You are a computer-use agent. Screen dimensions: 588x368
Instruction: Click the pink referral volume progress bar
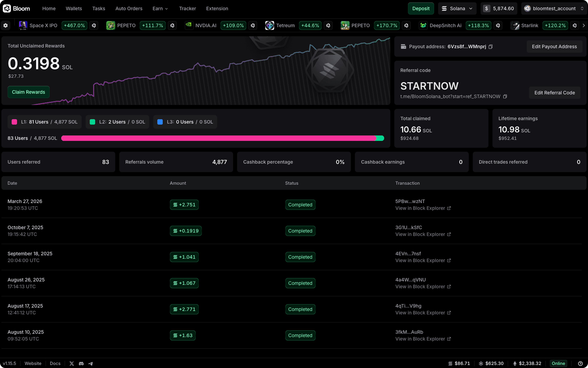[x=218, y=138]
